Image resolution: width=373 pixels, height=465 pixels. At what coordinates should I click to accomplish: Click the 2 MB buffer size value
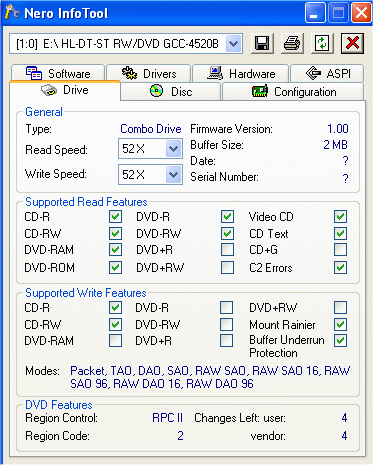coord(335,145)
